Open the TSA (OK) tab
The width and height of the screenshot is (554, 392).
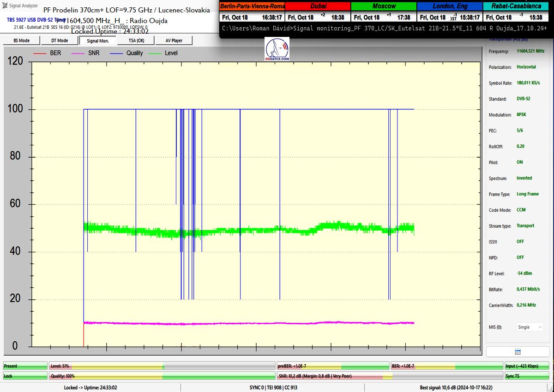pyautogui.click(x=136, y=41)
